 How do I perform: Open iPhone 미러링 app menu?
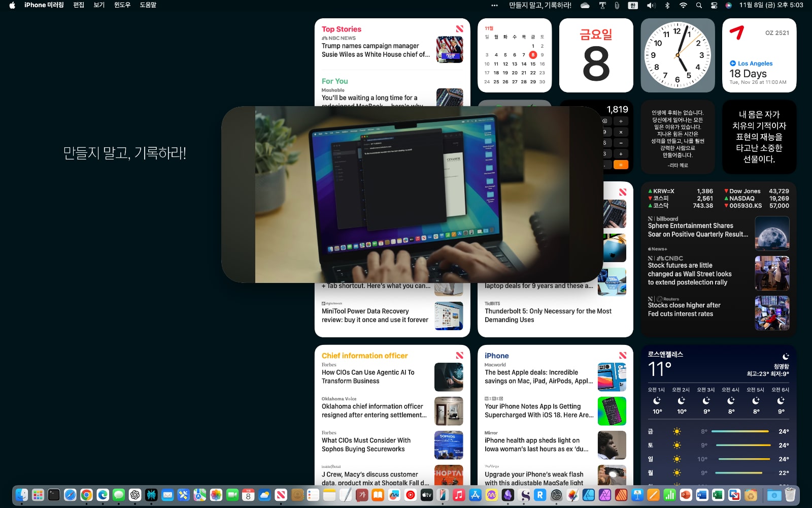click(44, 5)
